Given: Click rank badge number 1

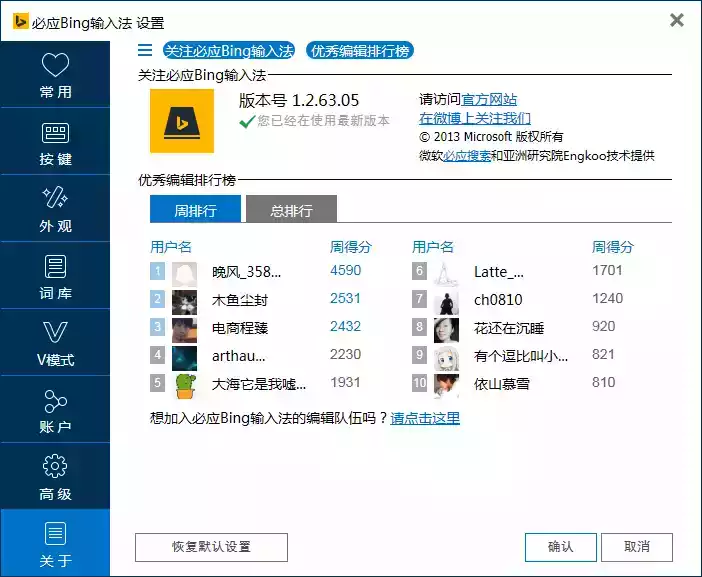Looking at the screenshot, I should coord(157,271).
